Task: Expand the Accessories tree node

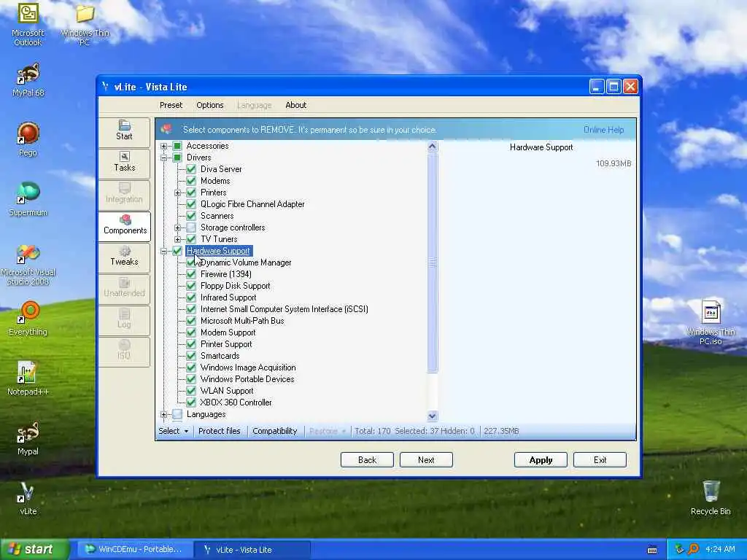Action: [163, 146]
